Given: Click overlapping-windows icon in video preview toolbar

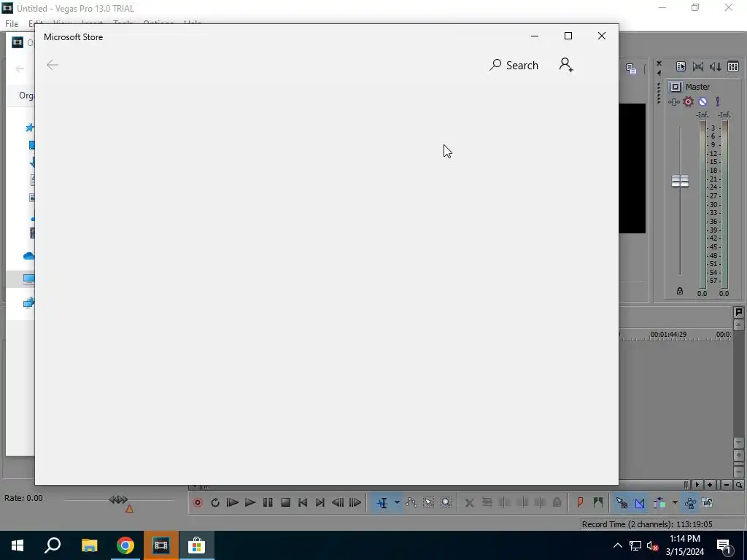Looking at the screenshot, I should click(631, 69).
